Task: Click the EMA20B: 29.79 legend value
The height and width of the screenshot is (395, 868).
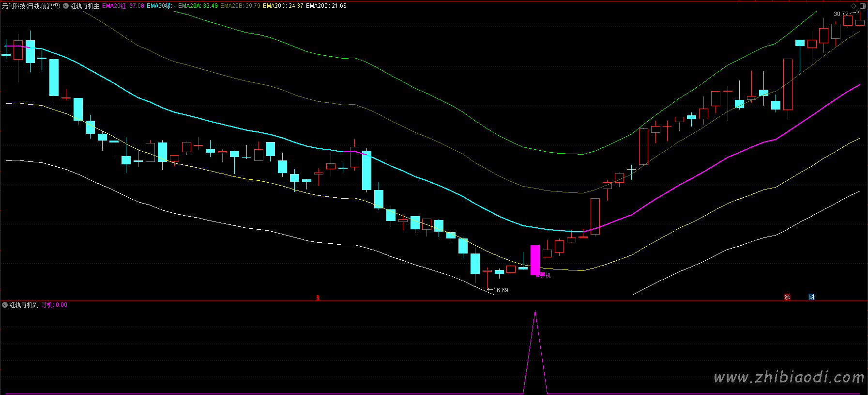Action: tap(240, 6)
